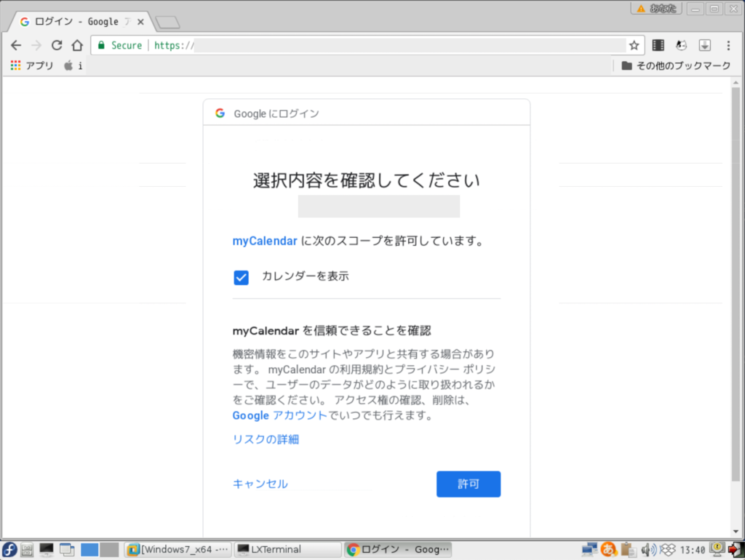Mute the volume from the system tray

pos(646,550)
